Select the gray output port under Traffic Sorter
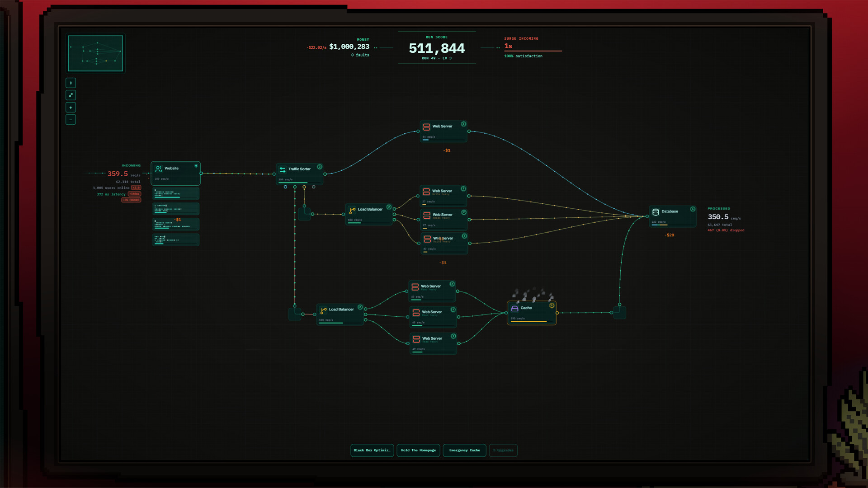The width and height of the screenshot is (868, 488). 314,187
